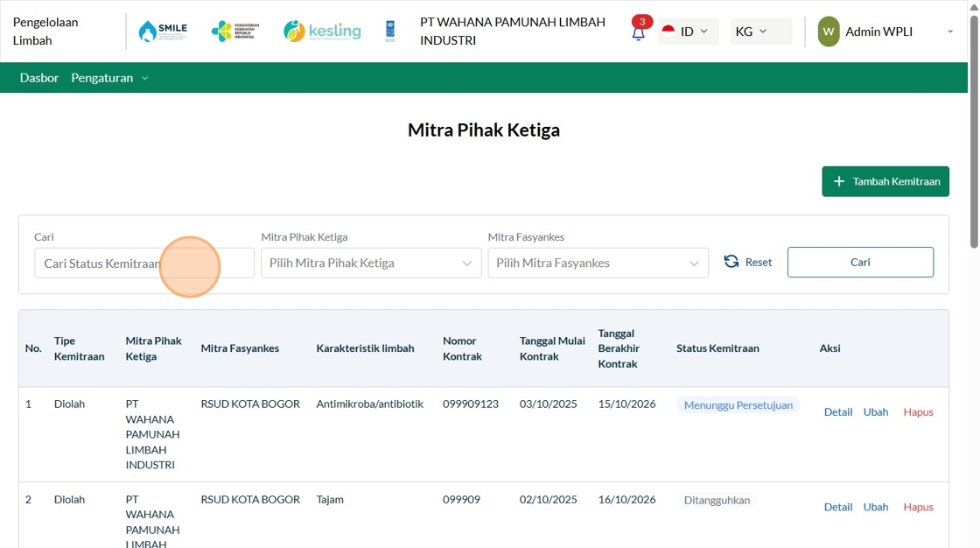
Task: Open Pilih Mitra Fasyankes dropdown
Action: tap(598, 263)
